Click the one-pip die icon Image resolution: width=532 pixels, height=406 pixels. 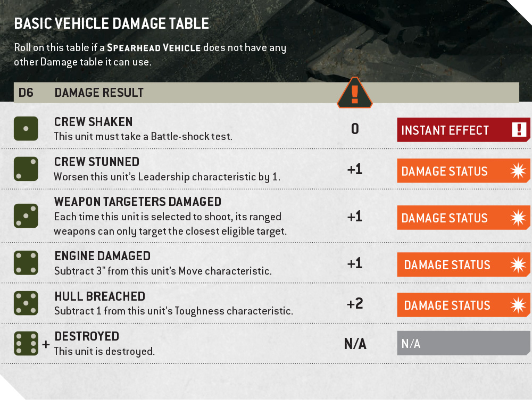(26, 129)
